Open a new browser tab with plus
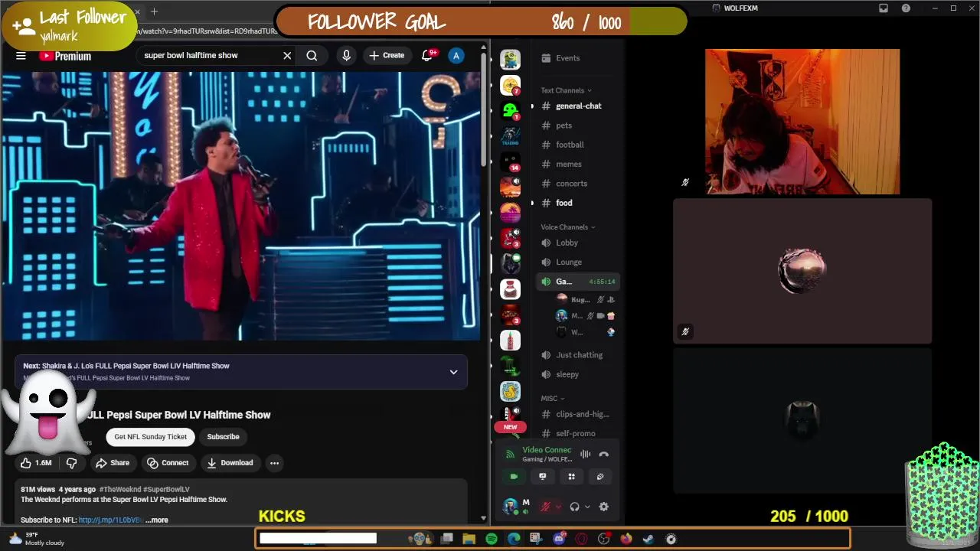The width and height of the screenshot is (980, 551). click(x=154, y=11)
